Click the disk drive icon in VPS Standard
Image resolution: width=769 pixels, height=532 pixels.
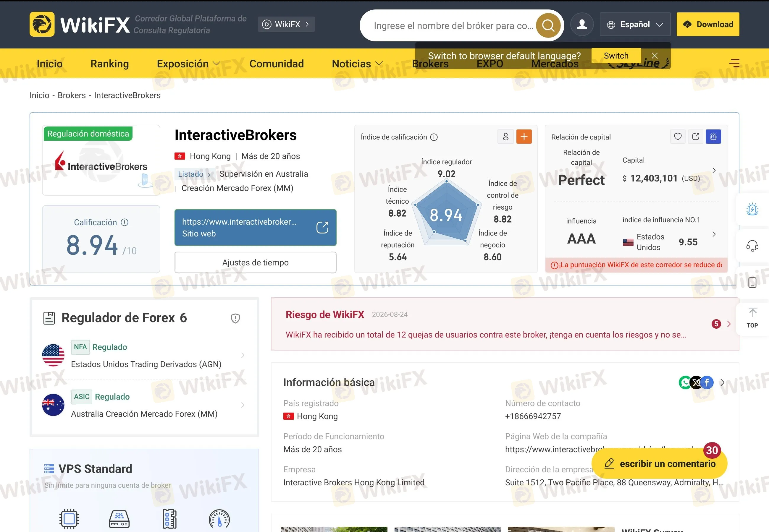click(119, 519)
